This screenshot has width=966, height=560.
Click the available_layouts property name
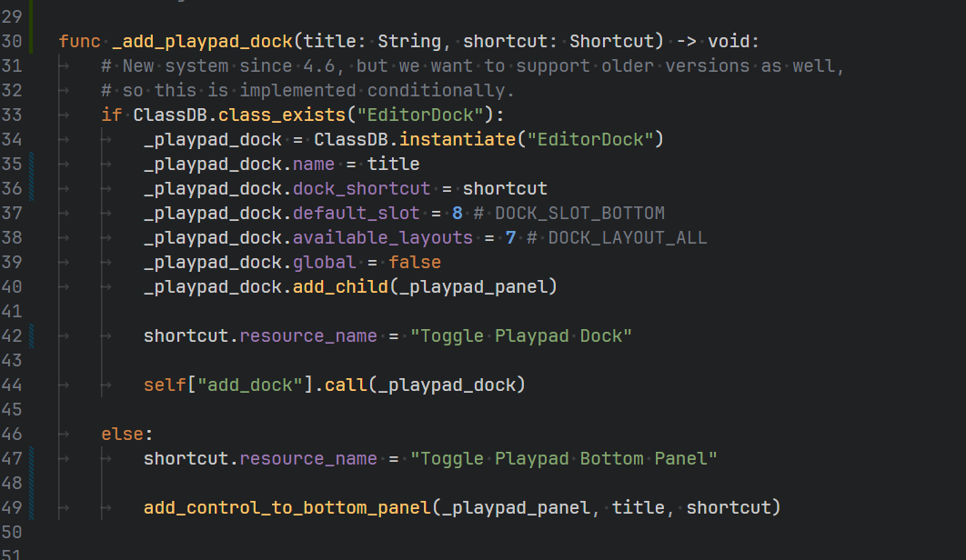(382, 237)
